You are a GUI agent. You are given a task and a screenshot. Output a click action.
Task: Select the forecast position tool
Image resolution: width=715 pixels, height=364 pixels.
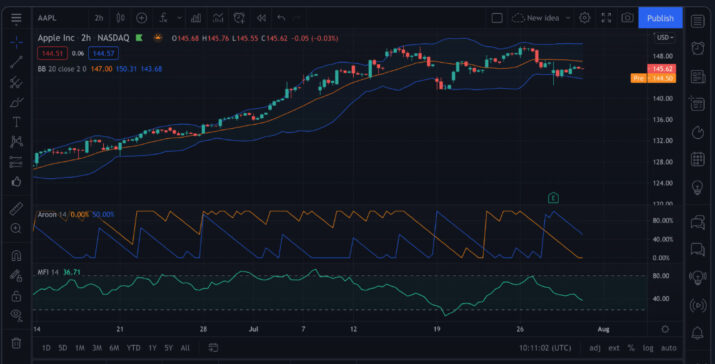pos(16,162)
